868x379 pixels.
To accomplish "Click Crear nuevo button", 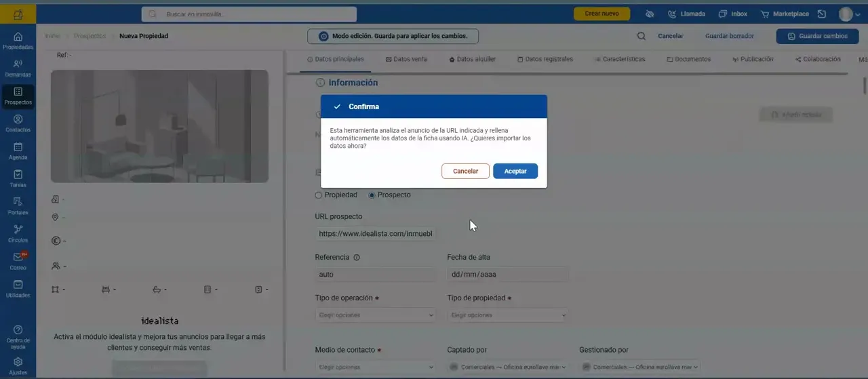I will point(601,14).
